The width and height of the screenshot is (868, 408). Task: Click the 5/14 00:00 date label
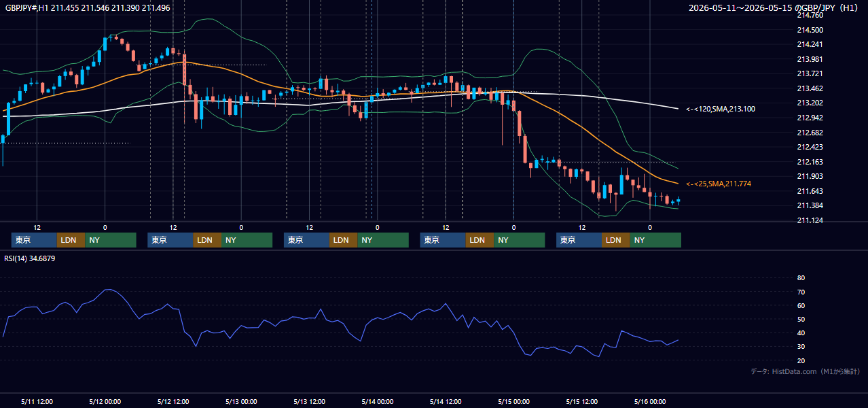(377, 401)
